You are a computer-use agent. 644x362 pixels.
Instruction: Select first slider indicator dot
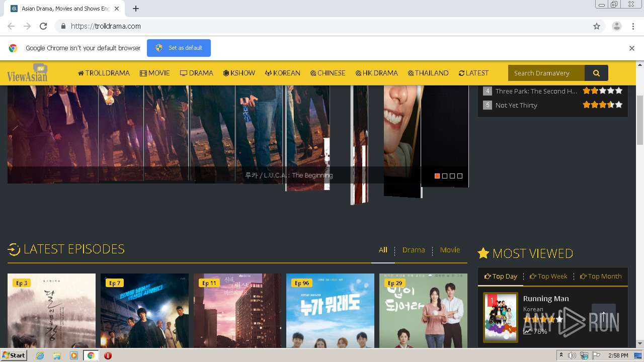coord(437,176)
